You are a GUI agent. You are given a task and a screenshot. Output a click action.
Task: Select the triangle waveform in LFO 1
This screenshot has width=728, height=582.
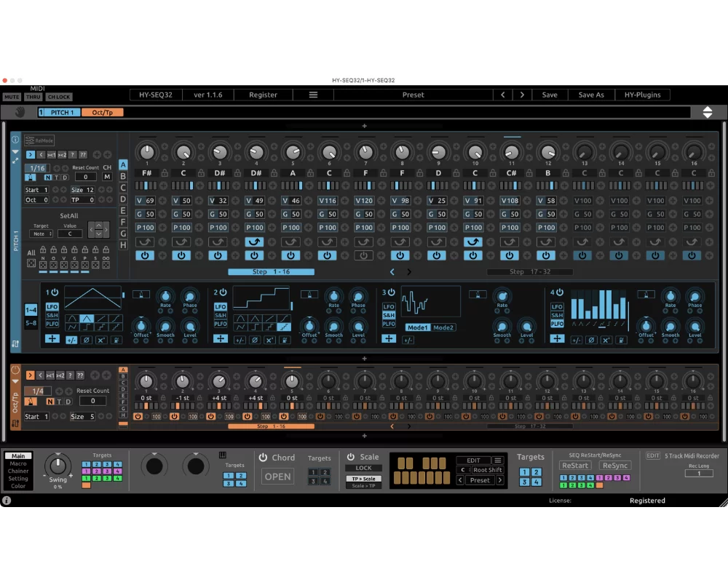(x=87, y=319)
